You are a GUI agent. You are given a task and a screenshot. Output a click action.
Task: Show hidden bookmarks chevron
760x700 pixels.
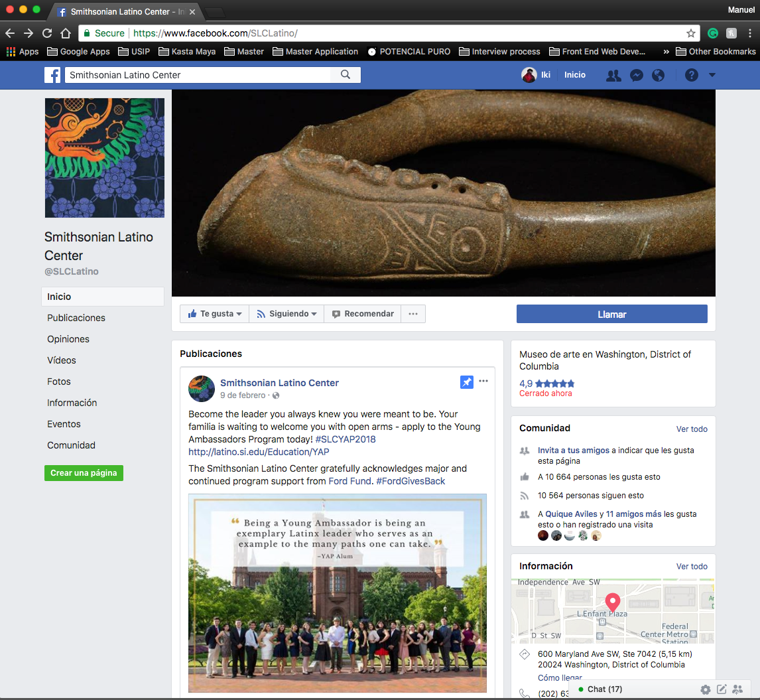pyautogui.click(x=666, y=51)
